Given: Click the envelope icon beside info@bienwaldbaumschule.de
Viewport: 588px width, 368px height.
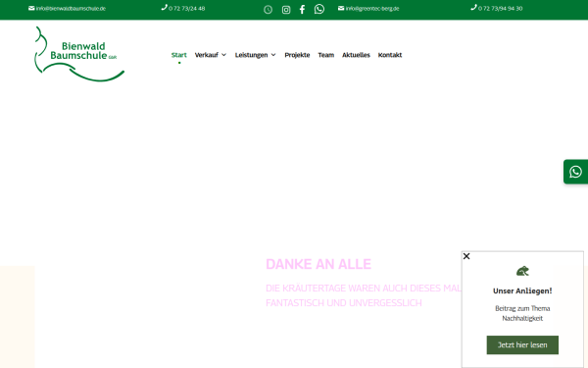Looking at the screenshot, I should click(x=31, y=8).
